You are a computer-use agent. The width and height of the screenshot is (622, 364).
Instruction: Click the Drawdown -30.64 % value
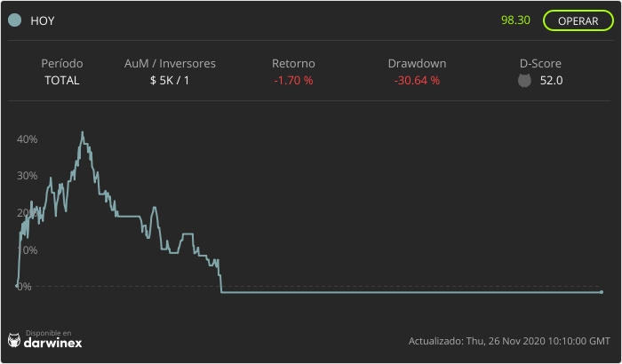point(417,81)
